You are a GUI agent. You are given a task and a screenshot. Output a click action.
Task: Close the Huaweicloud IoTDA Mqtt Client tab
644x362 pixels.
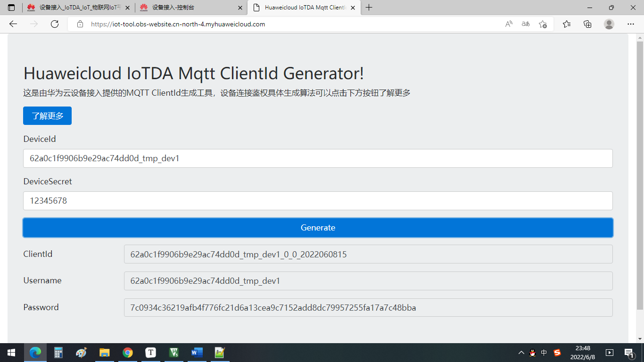pyautogui.click(x=354, y=8)
